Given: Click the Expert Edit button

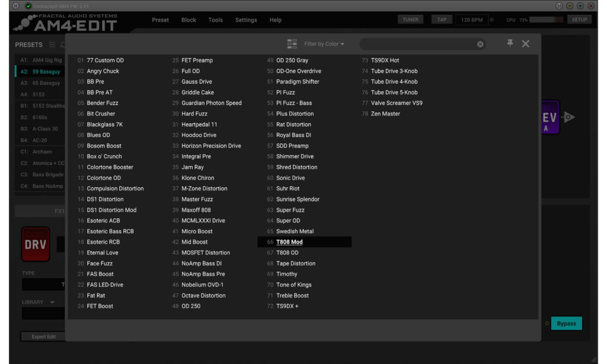Looking at the screenshot, I should (43, 337).
